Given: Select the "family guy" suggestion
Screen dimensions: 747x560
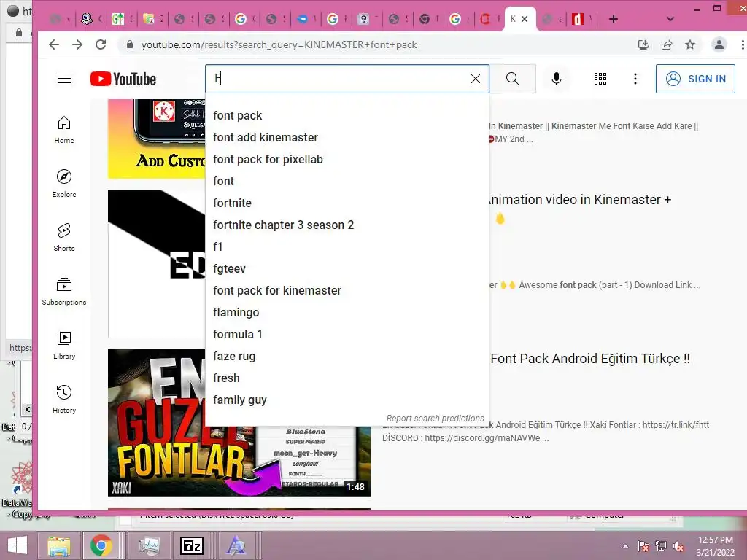Looking at the screenshot, I should 347,400.
